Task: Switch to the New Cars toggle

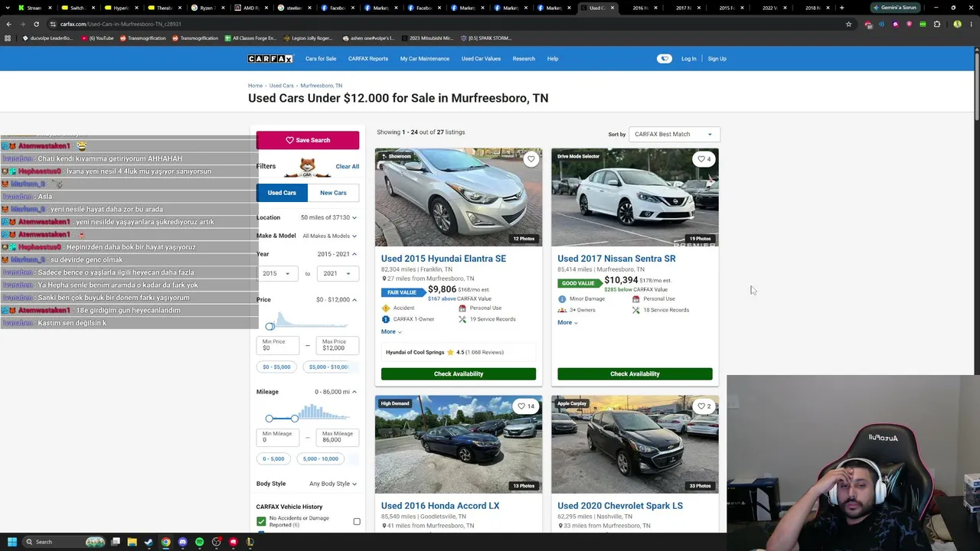Action: click(333, 193)
